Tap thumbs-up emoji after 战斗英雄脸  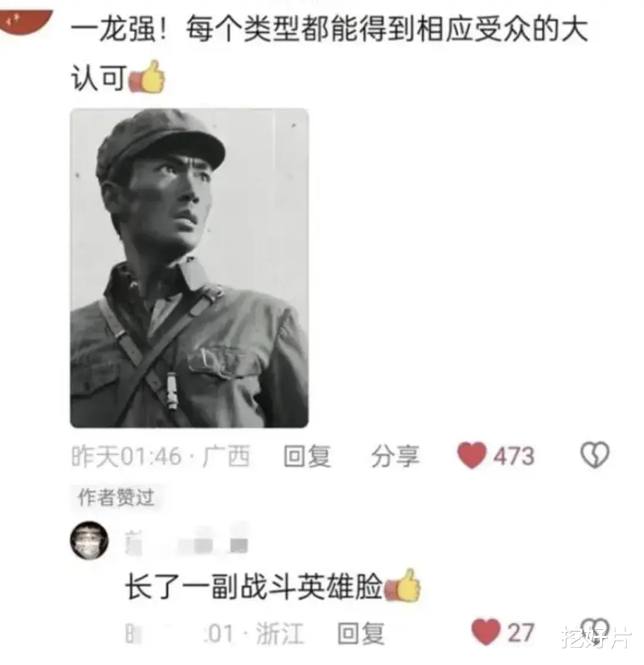pyautogui.click(x=402, y=586)
